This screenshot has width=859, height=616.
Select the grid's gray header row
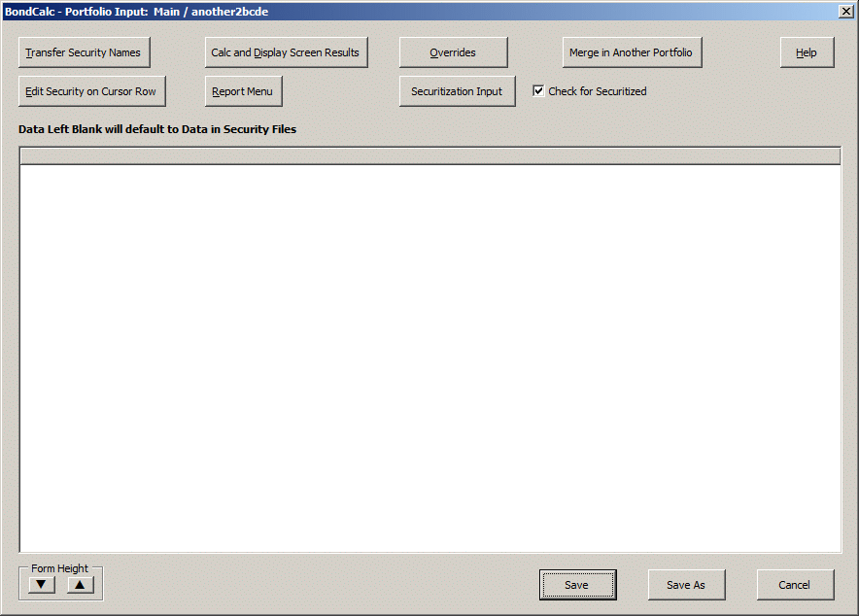tap(429, 155)
